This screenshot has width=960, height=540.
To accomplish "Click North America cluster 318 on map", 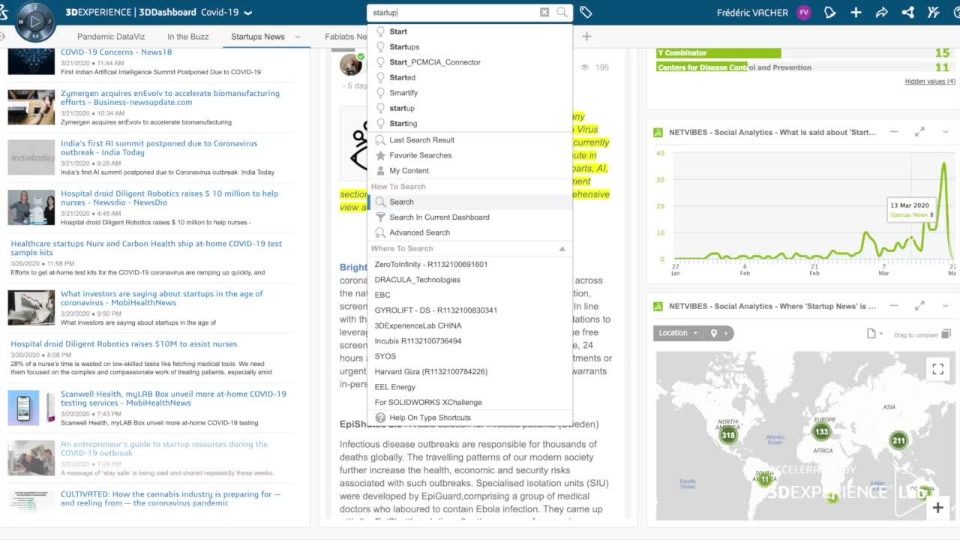I will point(728,435).
